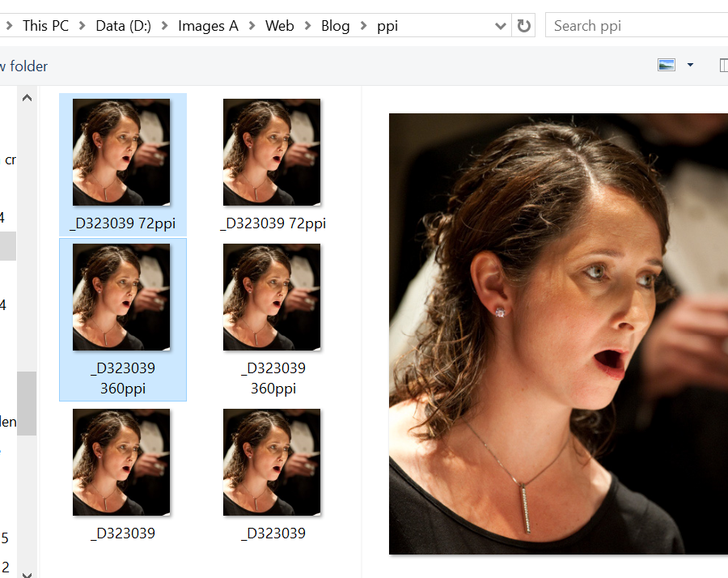This screenshot has width=728, height=578.
Task: Navigate to Blog breadcrumb folder
Action: (x=335, y=26)
